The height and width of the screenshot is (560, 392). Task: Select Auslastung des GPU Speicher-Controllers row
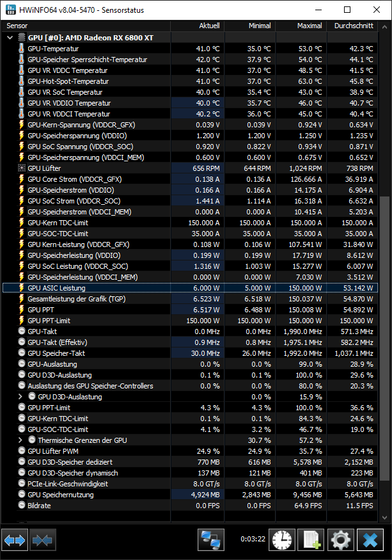tap(190, 386)
